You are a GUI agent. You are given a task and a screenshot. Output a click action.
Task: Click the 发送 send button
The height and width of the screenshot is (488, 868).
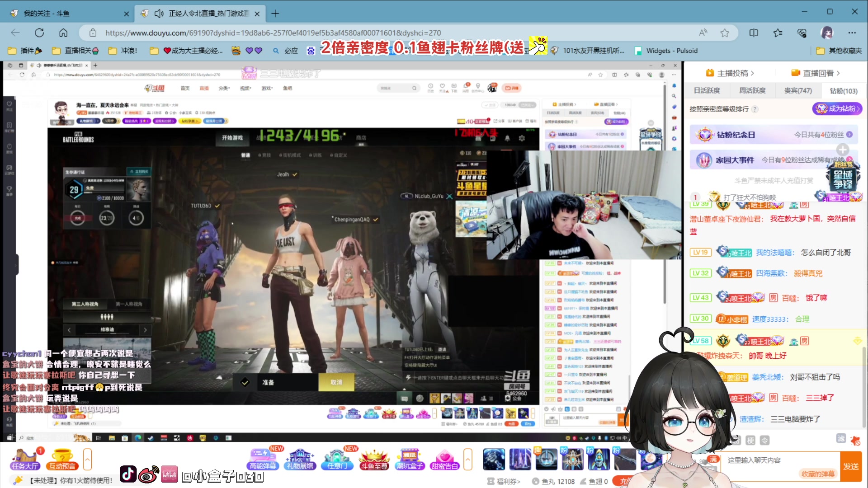(850, 466)
